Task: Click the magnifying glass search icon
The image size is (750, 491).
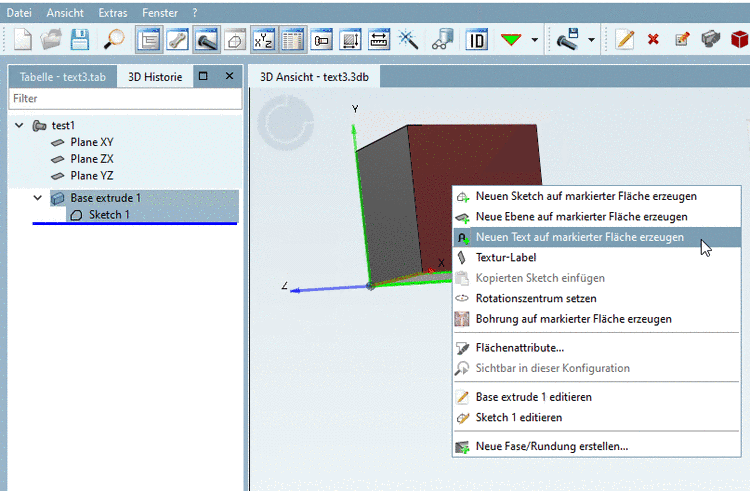Action: (x=114, y=39)
